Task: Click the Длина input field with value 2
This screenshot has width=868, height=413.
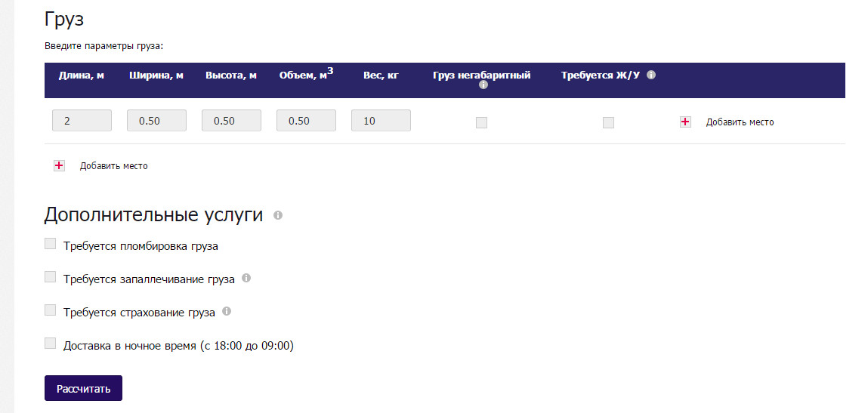Action: click(x=82, y=121)
